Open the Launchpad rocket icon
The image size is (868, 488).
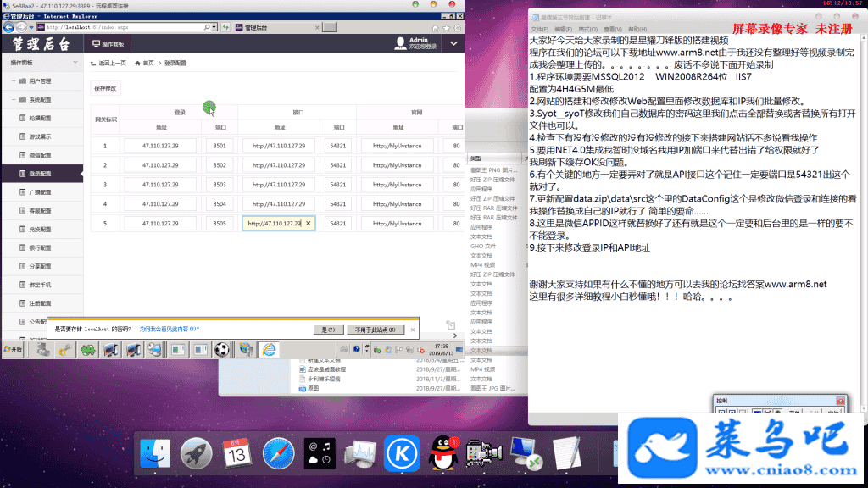[197, 453]
